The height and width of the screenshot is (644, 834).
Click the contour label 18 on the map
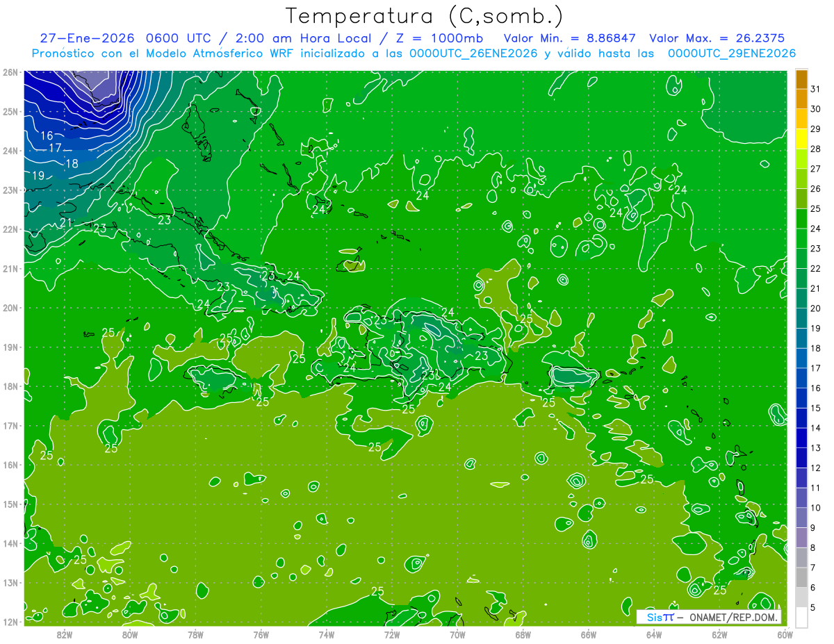tap(72, 164)
